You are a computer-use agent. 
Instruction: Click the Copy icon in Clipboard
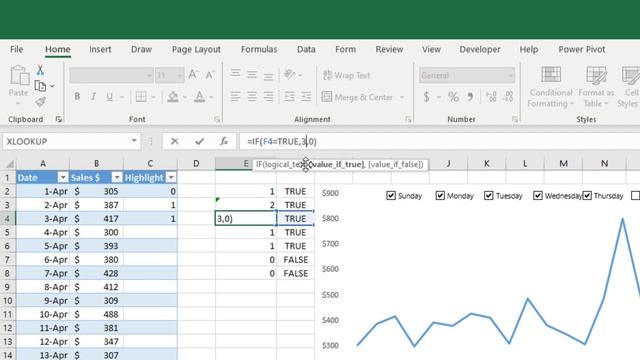40,86
